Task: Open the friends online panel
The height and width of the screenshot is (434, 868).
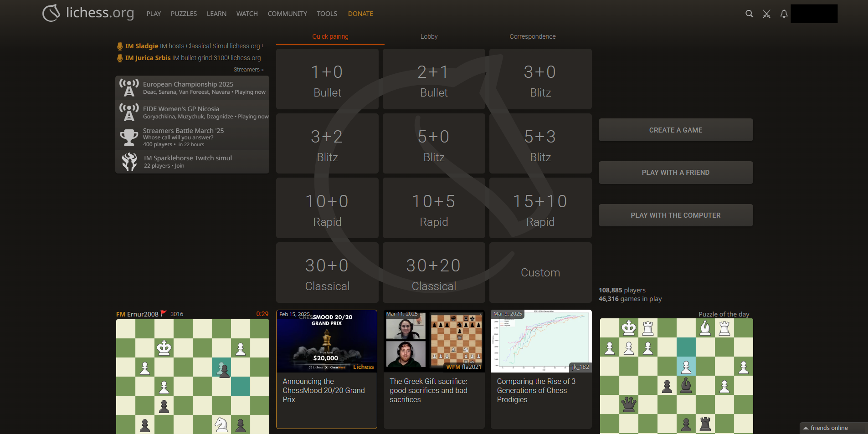Action: (834, 428)
